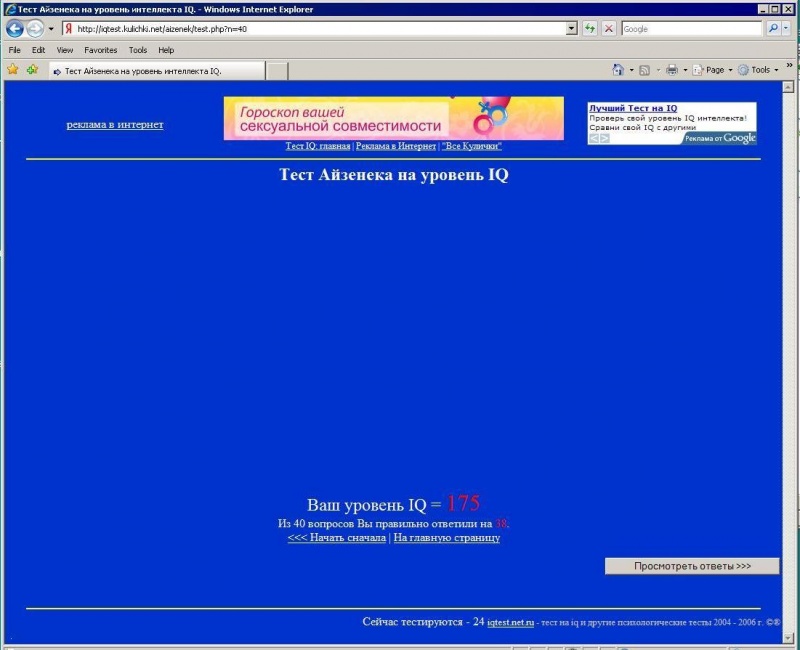
Task: Open the View menu
Action: pyautogui.click(x=65, y=49)
